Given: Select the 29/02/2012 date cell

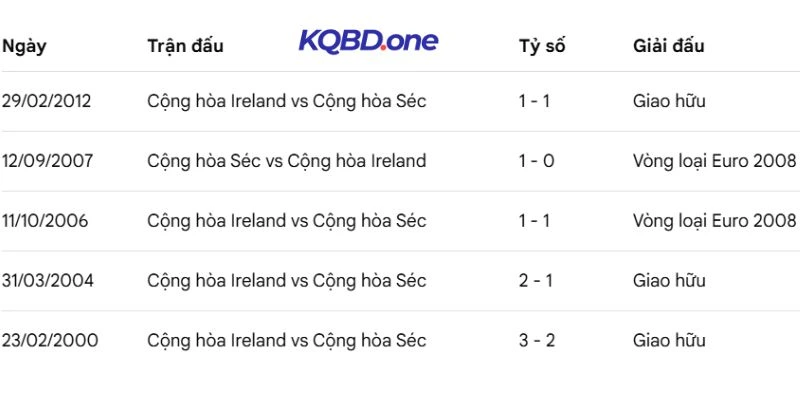Looking at the screenshot, I should (x=47, y=101).
